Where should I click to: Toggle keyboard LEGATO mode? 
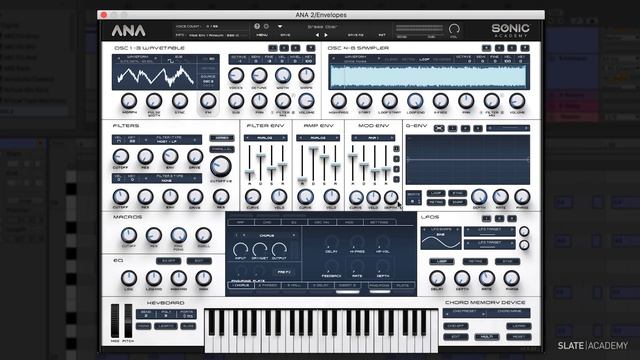coord(166,326)
